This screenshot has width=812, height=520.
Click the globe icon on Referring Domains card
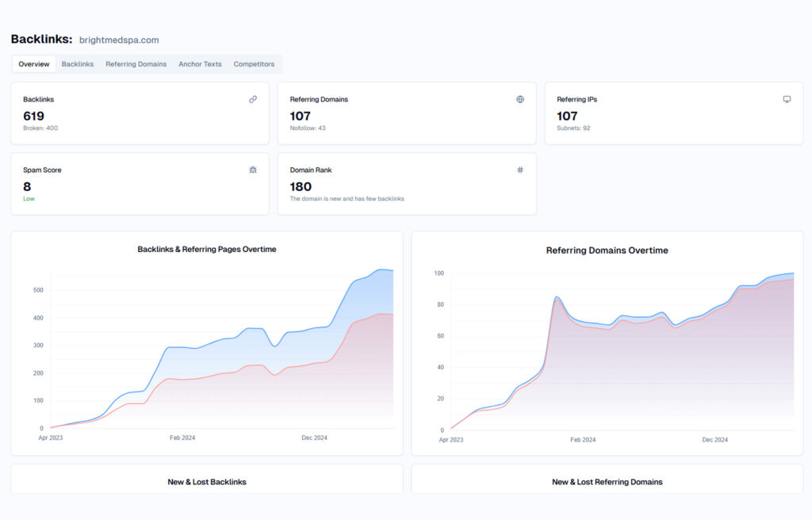(520, 98)
